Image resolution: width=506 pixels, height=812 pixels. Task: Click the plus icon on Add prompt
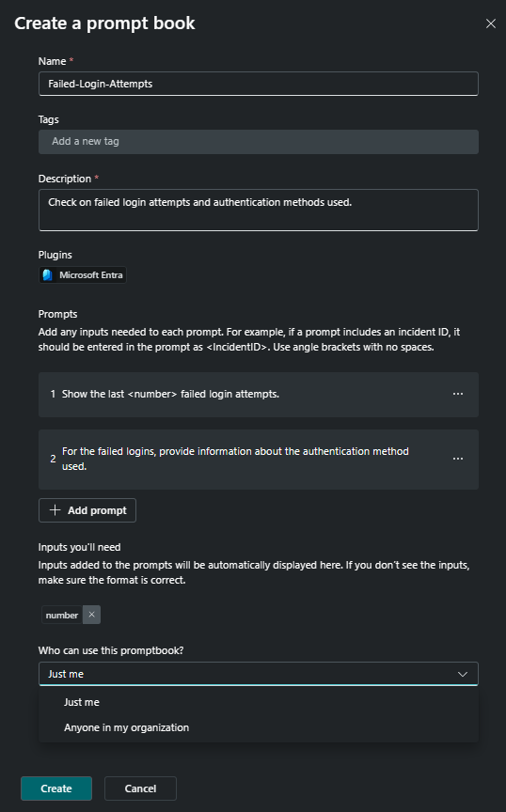[55, 510]
